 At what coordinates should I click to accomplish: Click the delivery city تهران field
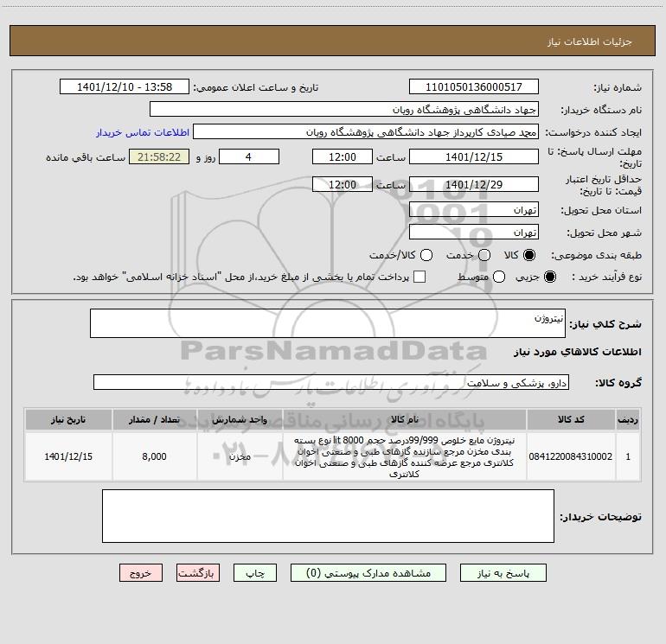474,233
